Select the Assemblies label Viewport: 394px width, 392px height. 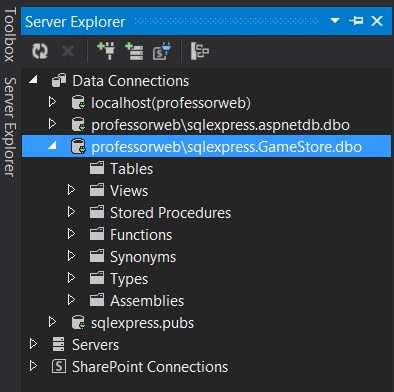[x=147, y=301]
